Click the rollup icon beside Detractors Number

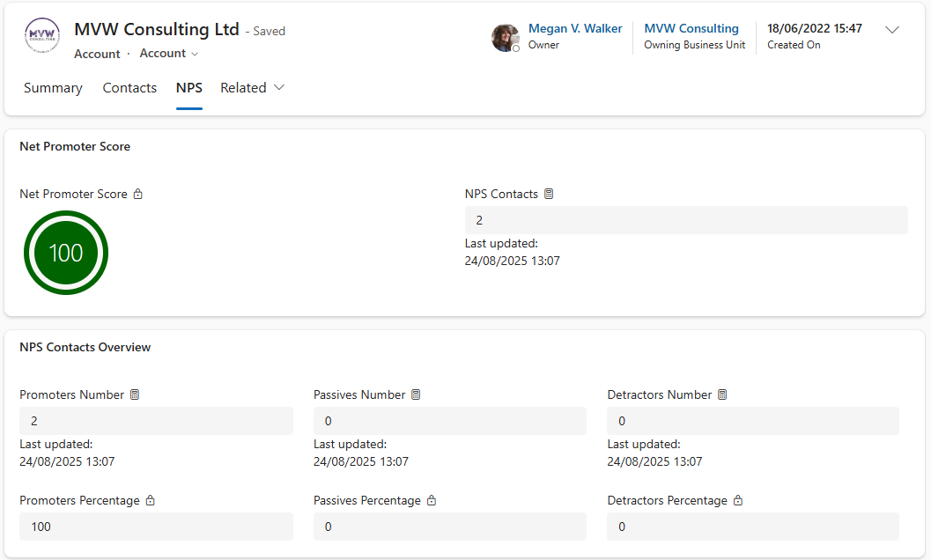722,395
